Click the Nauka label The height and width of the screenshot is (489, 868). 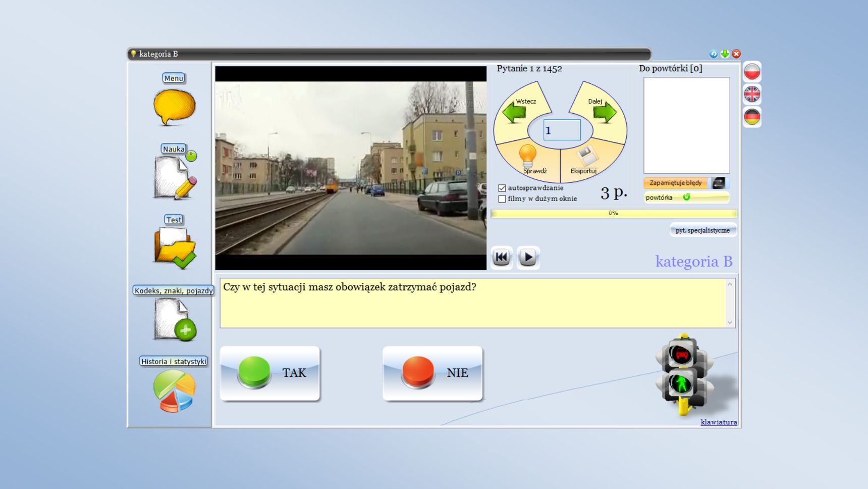(174, 149)
